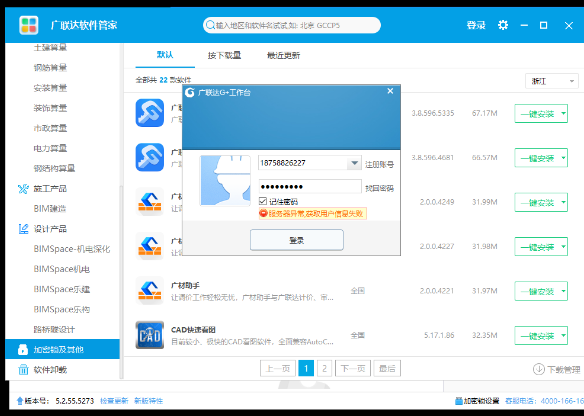Expand install options for 广材助手 2.0.0.4221
This screenshot has width=584, height=416.
[564, 291]
